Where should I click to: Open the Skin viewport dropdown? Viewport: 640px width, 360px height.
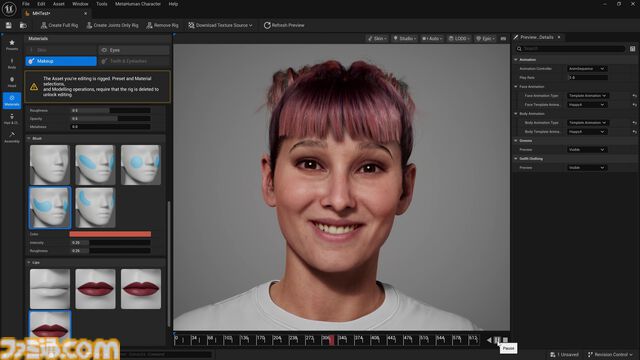click(377, 38)
